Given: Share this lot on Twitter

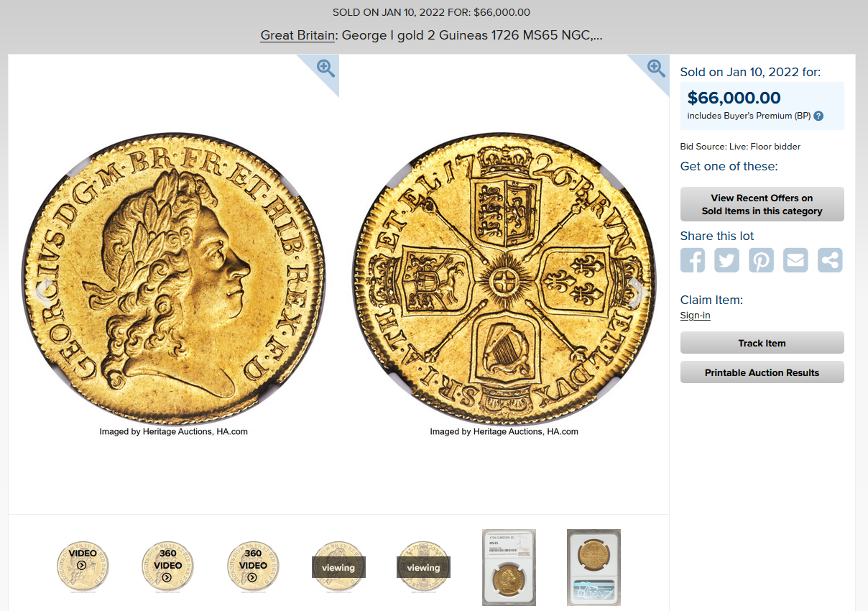Looking at the screenshot, I should (727, 259).
